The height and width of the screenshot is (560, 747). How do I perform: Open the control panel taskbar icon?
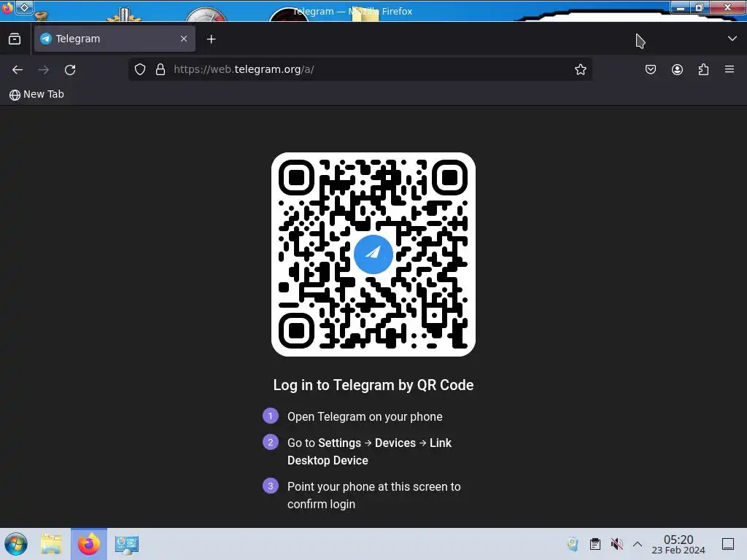(127, 544)
